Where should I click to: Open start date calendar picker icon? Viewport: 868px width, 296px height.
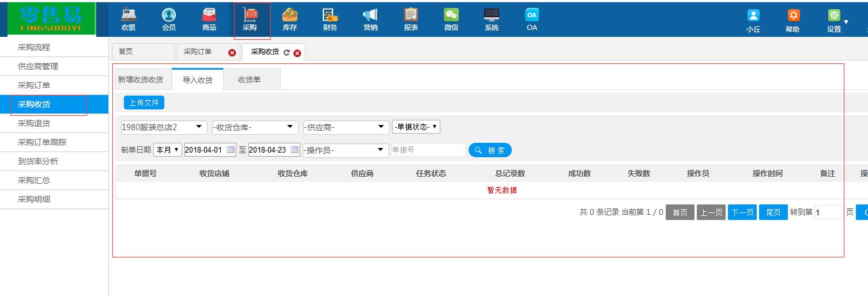pyautogui.click(x=231, y=150)
